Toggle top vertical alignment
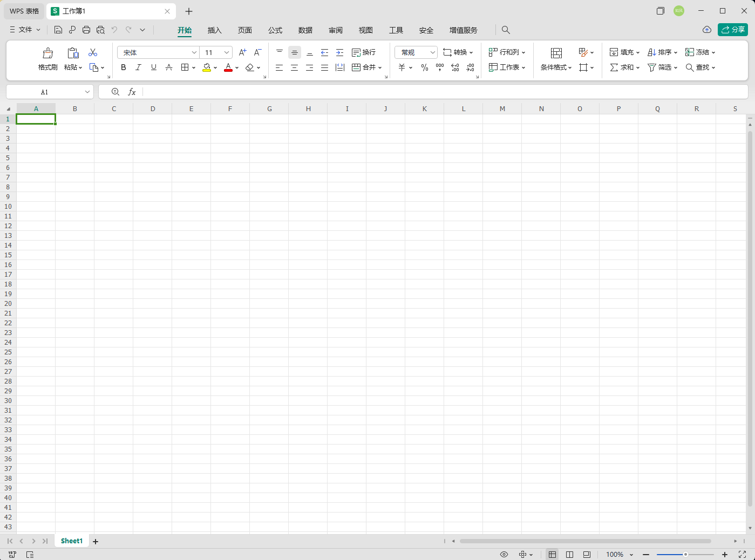The height and width of the screenshot is (560, 755). pos(280,52)
